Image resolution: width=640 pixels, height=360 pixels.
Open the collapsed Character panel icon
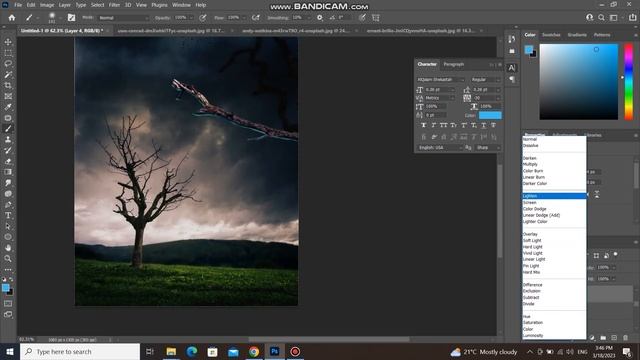pos(512,68)
